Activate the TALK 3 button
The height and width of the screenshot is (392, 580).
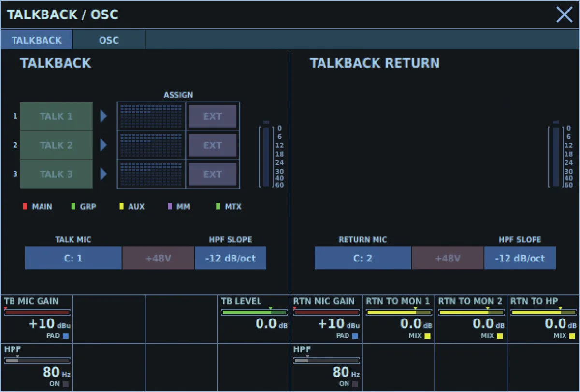[57, 174]
